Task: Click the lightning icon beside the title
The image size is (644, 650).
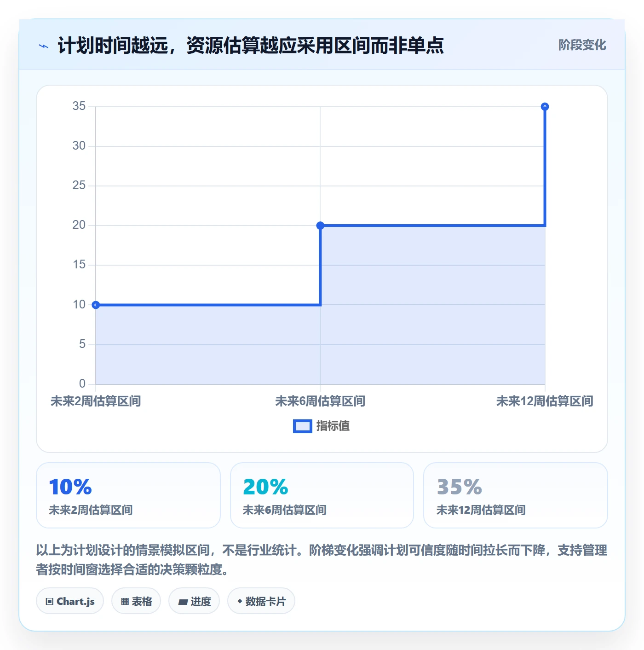Action: tap(44, 46)
